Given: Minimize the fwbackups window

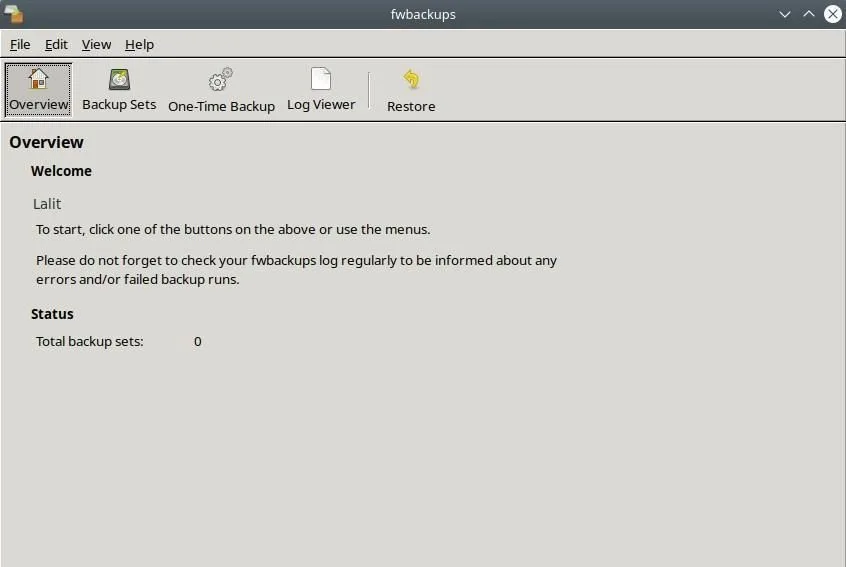Looking at the screenshot, I should click(785, 14).
